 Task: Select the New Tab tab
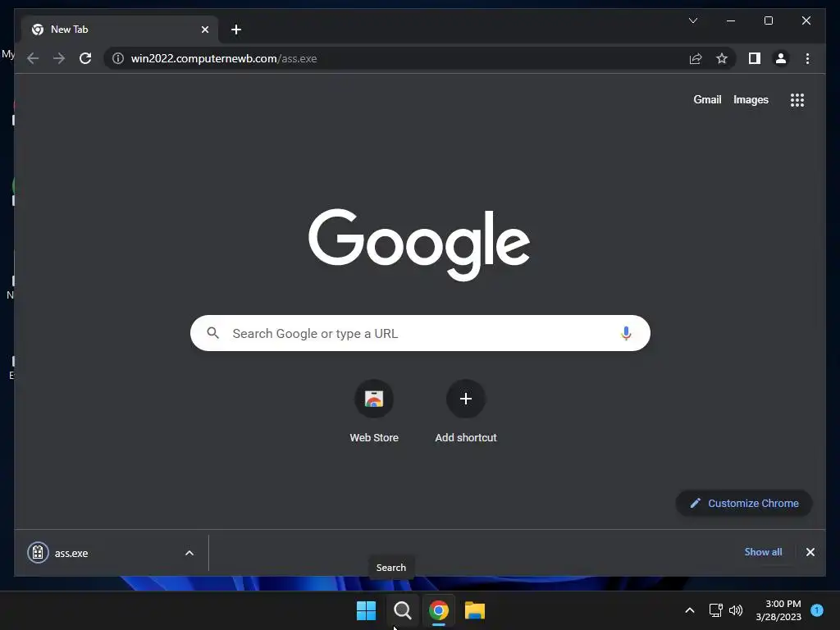[x=120, y=30]
